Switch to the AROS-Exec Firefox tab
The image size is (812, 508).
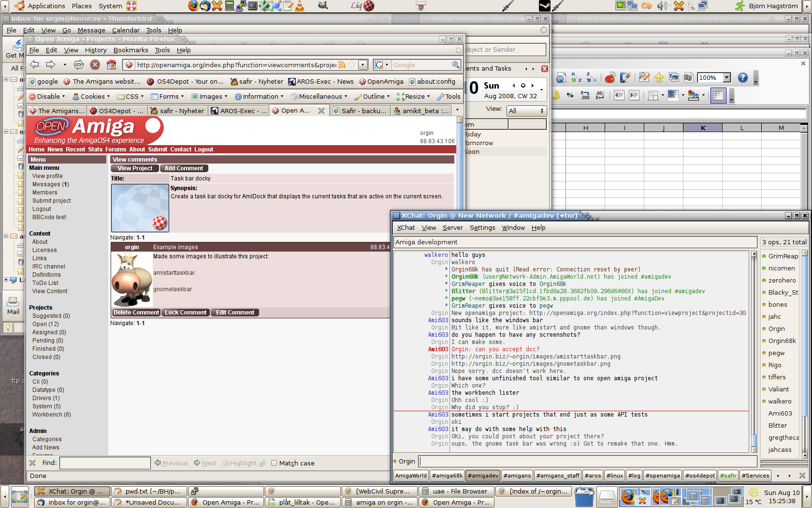239,111
